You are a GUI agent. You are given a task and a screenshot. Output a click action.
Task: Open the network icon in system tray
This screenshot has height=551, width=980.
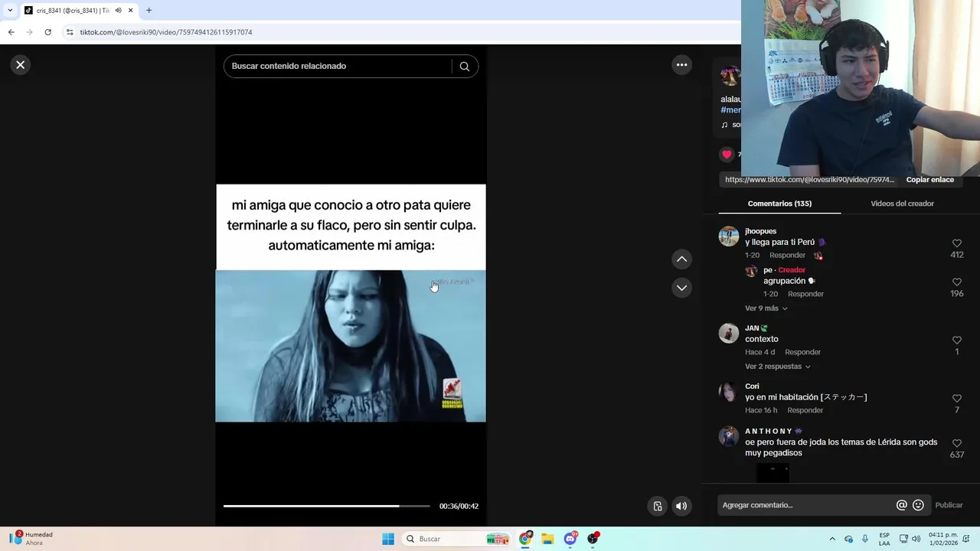tap(903, 539)
